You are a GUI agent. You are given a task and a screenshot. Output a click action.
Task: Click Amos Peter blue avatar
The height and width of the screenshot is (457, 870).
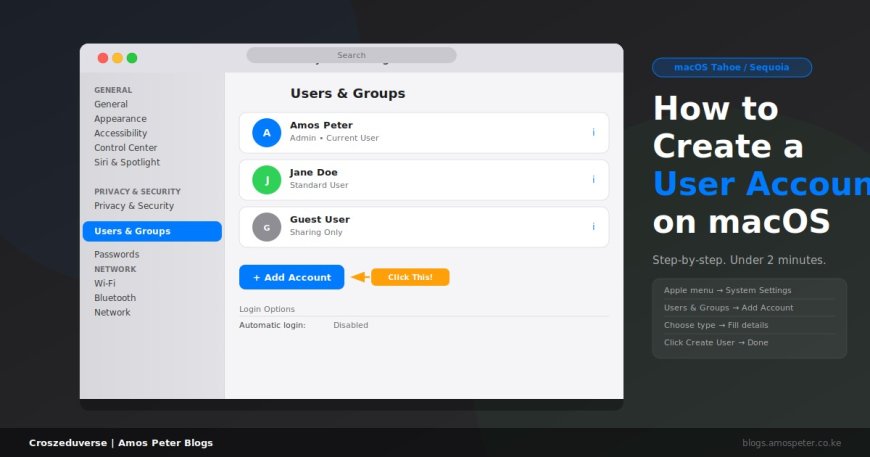tap(266, 133)
